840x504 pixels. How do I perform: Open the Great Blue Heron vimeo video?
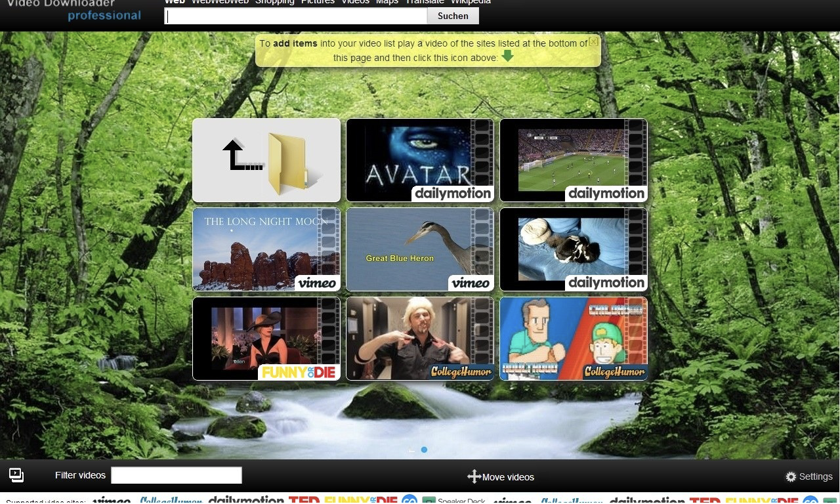(x=420, y=249)
